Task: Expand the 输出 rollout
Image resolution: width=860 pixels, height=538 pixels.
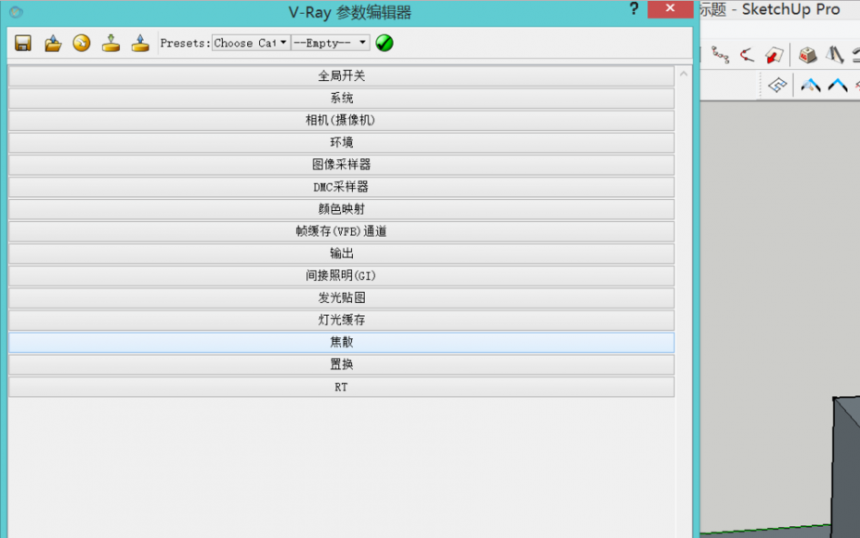Action: (x=341, y=253)
